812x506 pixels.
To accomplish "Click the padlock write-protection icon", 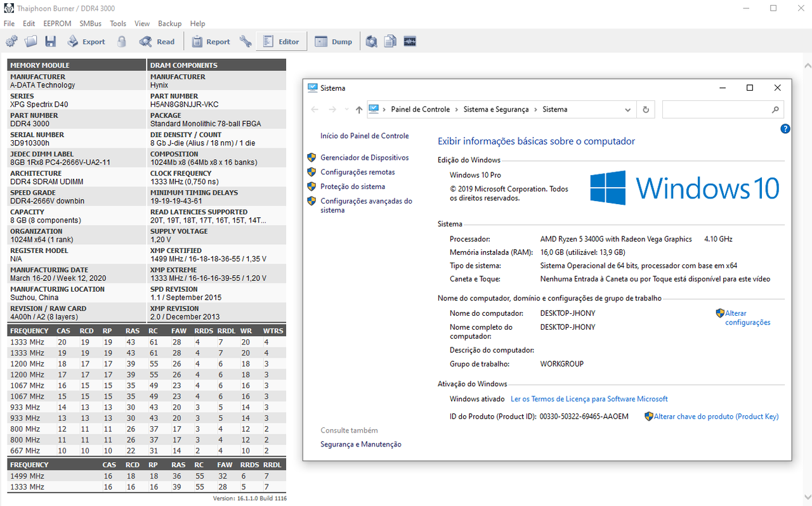I will [121, 42].
